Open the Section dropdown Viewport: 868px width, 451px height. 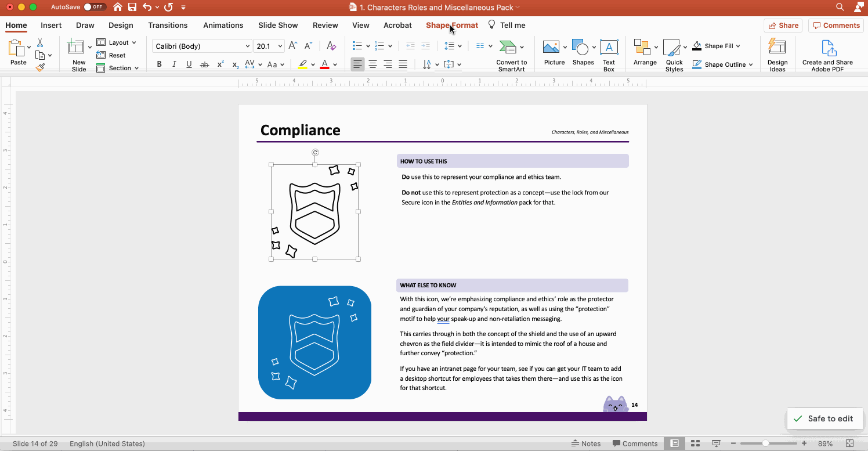(x=118, y=68)
